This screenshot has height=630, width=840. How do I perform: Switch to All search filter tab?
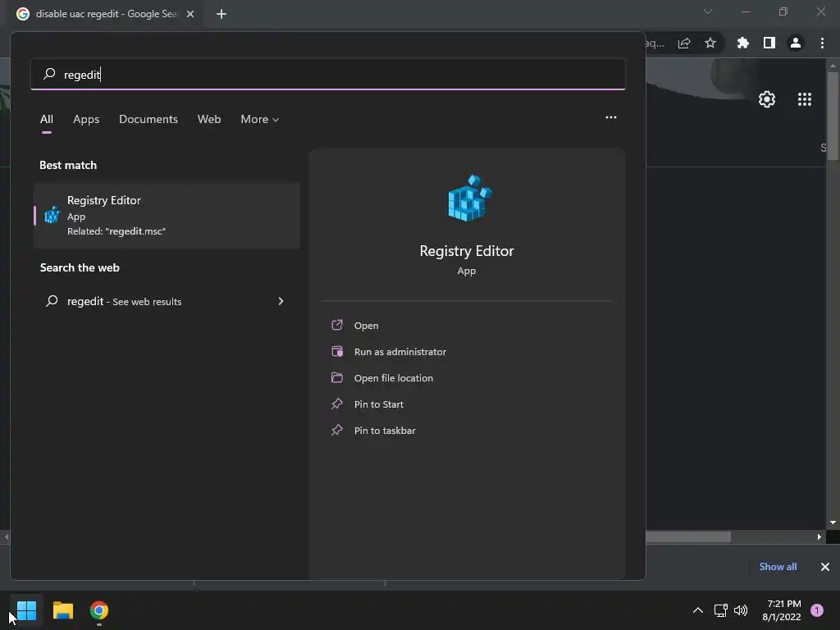47,120
